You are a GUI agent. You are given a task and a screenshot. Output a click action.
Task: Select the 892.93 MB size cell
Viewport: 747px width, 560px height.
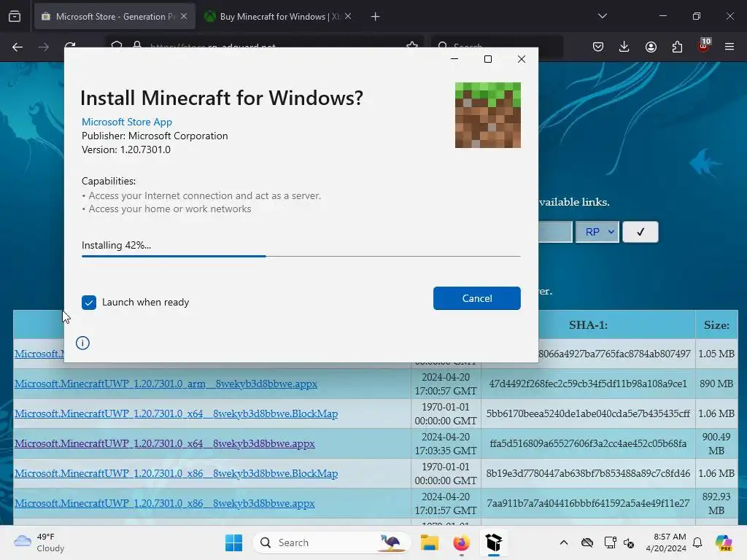716,503
